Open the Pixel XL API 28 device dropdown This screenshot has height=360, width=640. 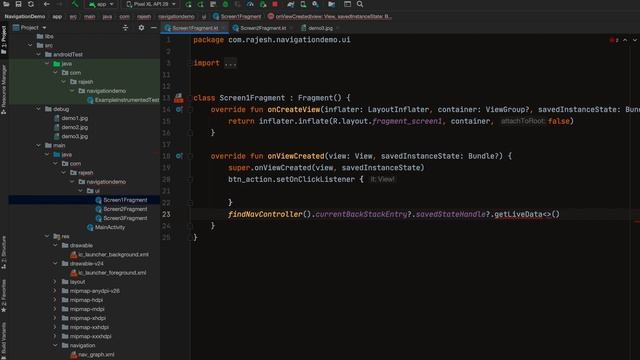[x=151, y=4]
